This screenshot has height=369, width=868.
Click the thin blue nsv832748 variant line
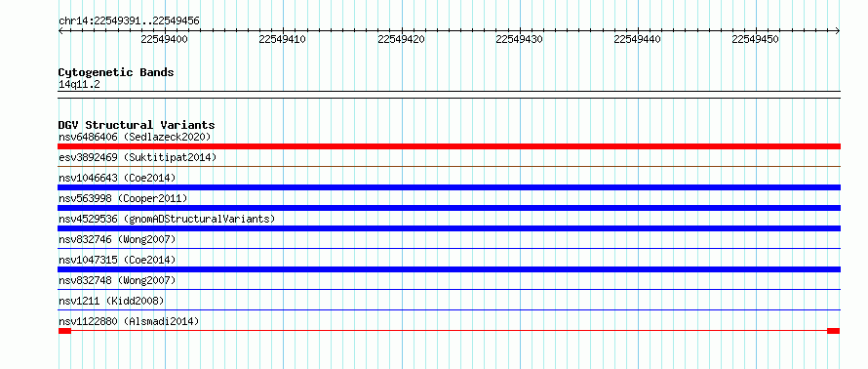449,289
